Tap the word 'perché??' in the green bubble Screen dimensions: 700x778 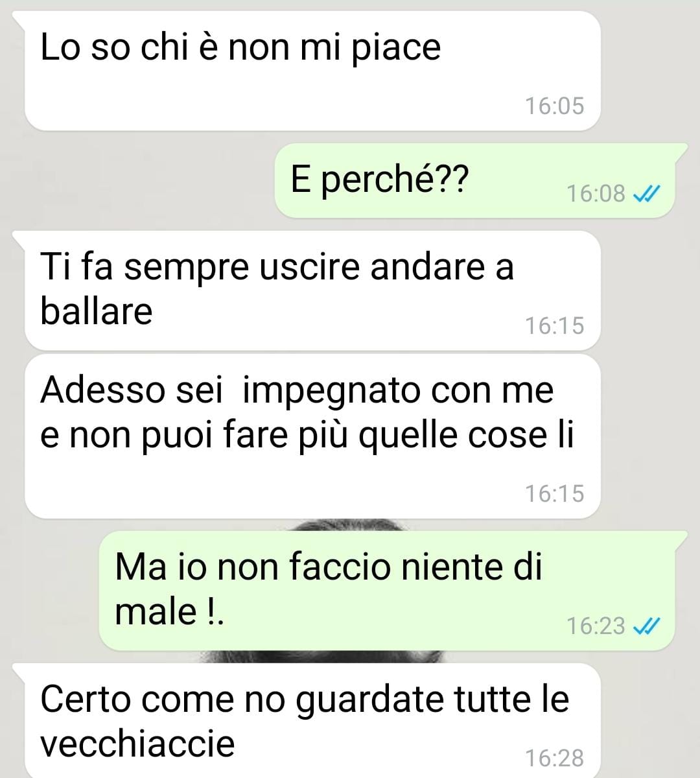tap(394, 179)
